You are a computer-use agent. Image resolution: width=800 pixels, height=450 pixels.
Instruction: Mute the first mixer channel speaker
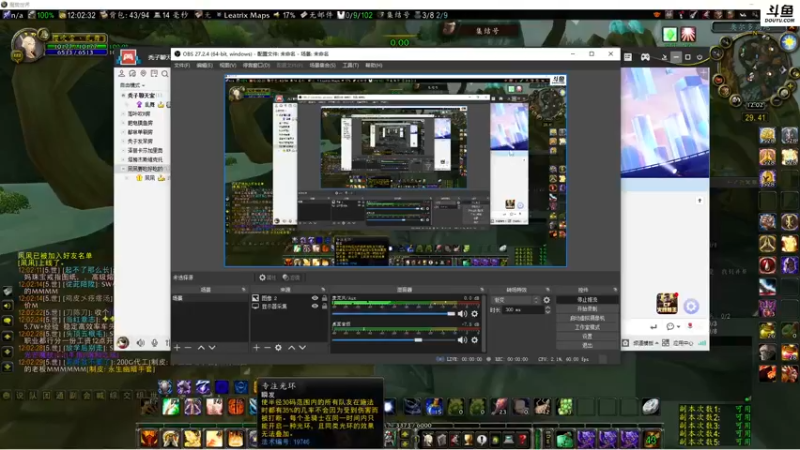(x=462, y=314)
